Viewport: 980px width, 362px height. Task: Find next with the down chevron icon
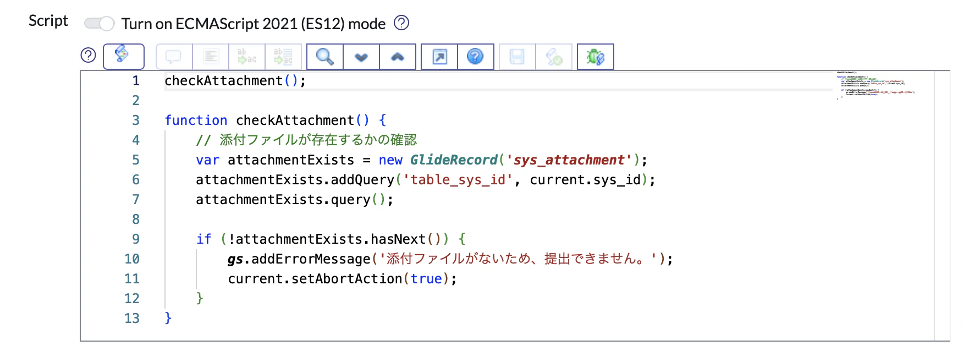click(361, 56)
